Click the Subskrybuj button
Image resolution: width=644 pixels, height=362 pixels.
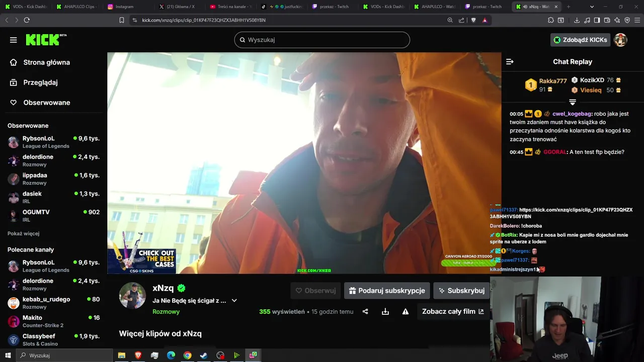coord(461,291)
